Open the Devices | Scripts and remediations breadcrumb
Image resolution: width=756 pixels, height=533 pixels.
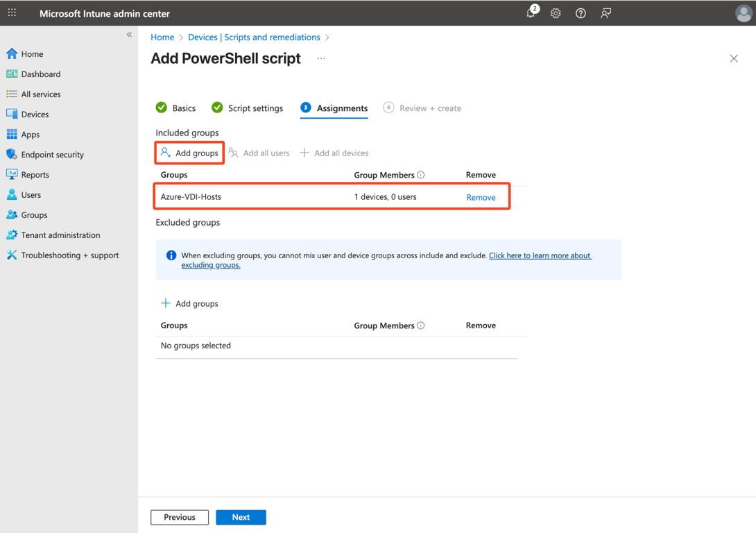(254, 37)
